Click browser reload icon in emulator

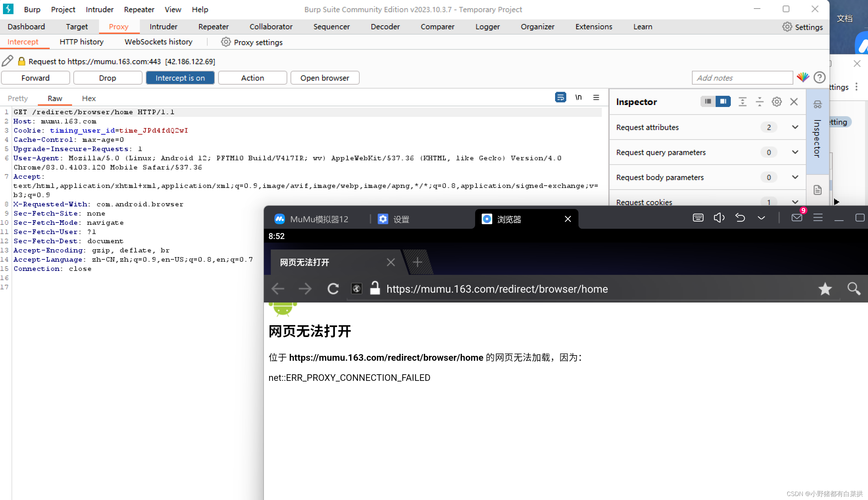coord(333,289)
